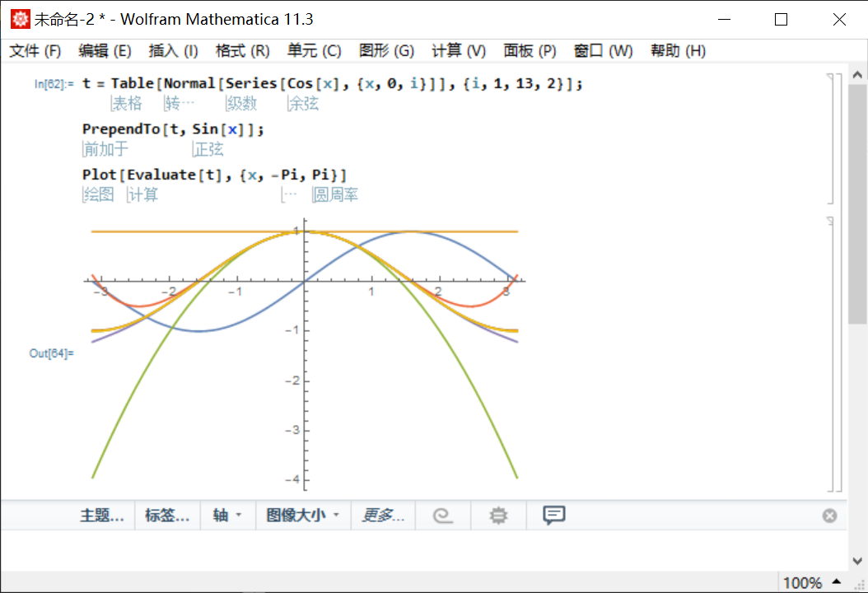Open suggestions bar settings gear icon

click(x=498, y=516)
